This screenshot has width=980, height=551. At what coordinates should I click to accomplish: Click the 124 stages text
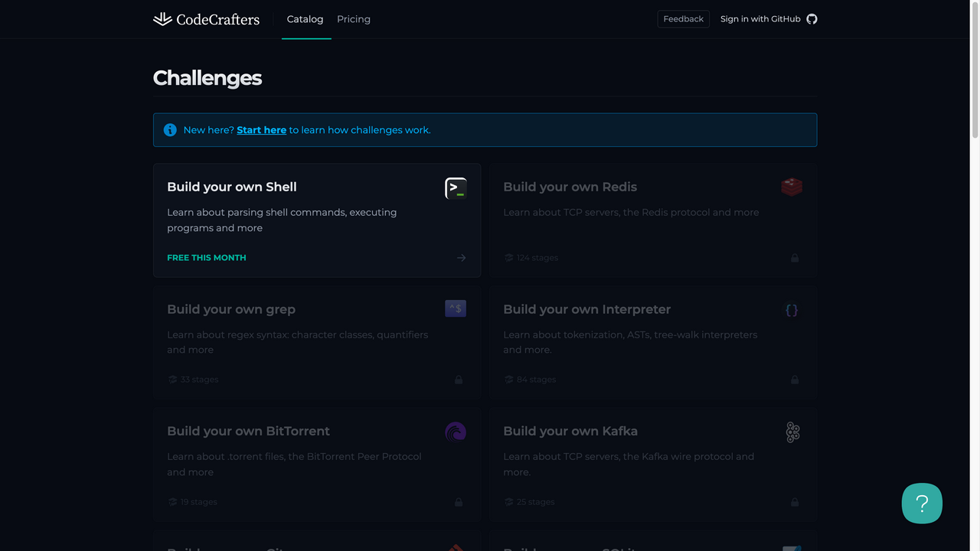537,258
